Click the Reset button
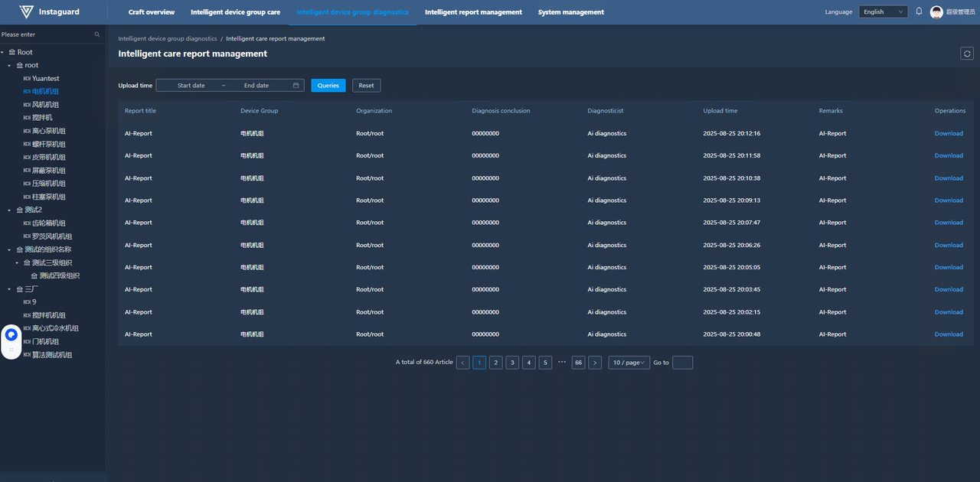Screen dimensions: 980x482 [x=366, y=86]
